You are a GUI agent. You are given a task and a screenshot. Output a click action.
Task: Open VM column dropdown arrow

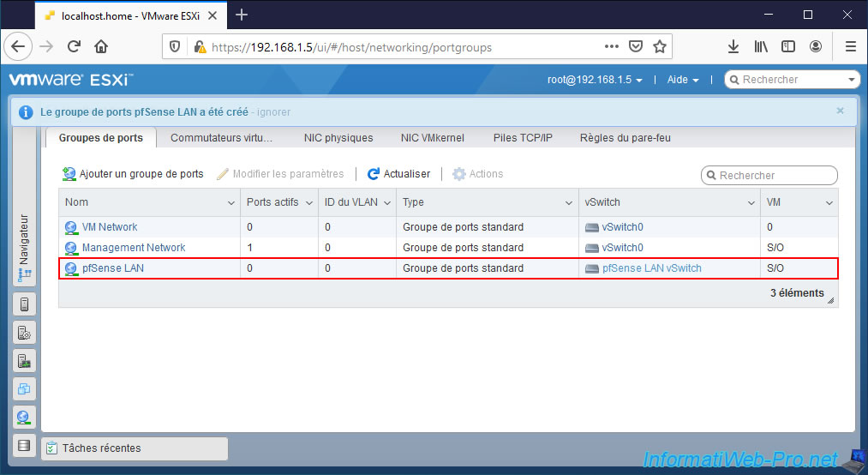pyautogui.click(x=829, y=203)
